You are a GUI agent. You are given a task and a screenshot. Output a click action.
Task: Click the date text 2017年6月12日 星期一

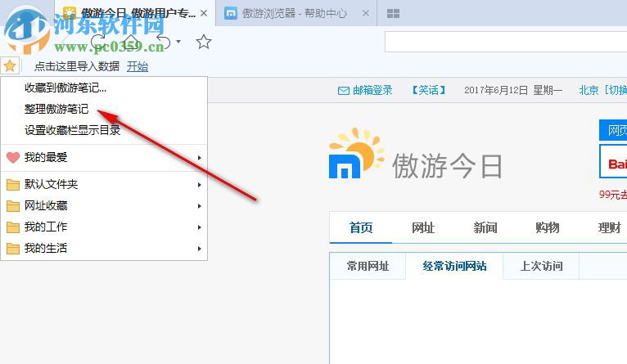(x=513, y=90)
